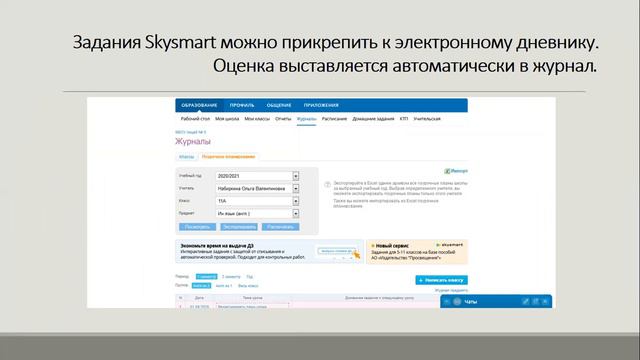Click the pop-out icon in Чаты panel
This screenshot has width=640, height=360.
point(535,302)
